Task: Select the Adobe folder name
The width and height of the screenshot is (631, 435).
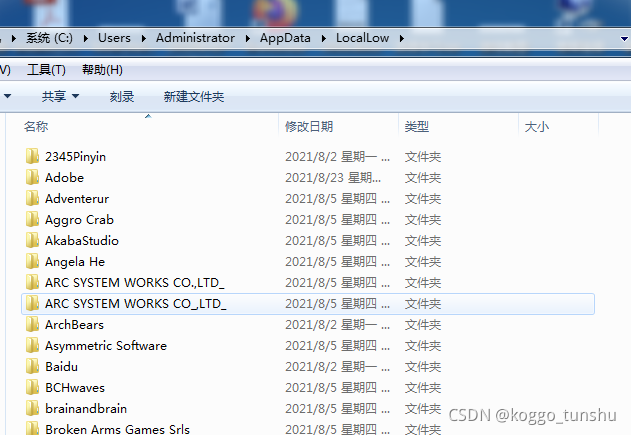Action: click(x=64, y=177)
